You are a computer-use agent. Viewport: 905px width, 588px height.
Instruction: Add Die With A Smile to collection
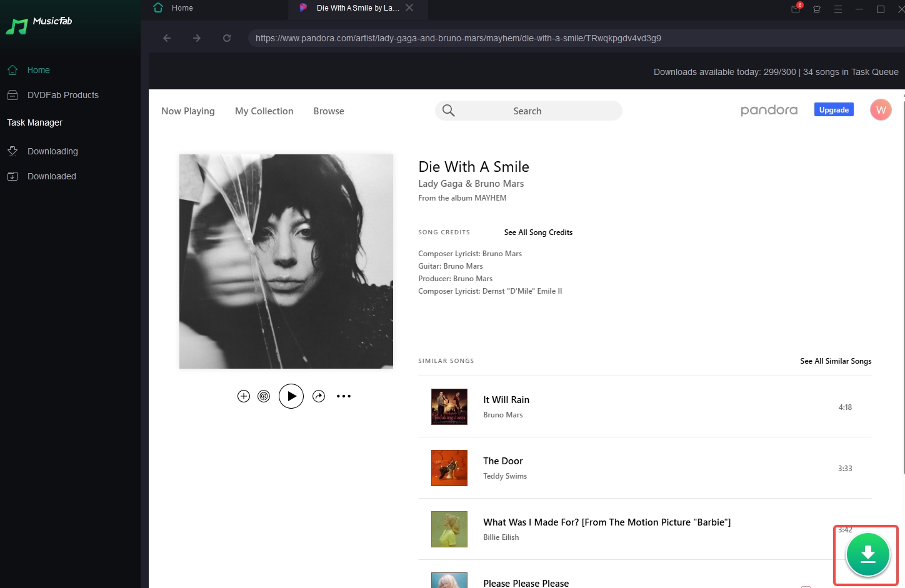[244, 396]
